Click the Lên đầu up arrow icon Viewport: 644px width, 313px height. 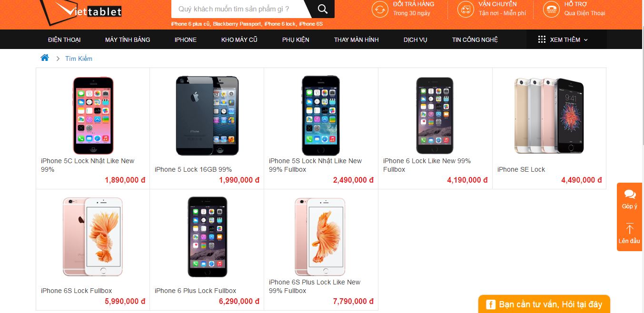[x=630, y=229]
